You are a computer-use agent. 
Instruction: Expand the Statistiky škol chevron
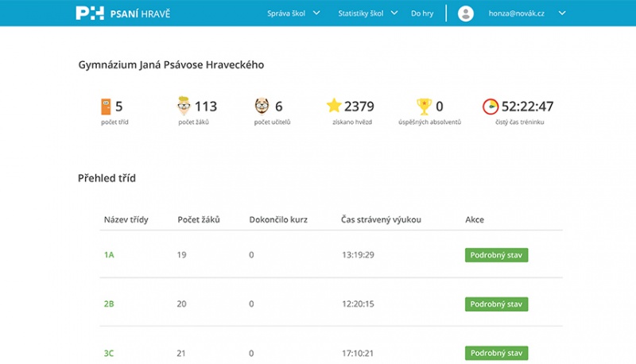[x=394, y=13]
